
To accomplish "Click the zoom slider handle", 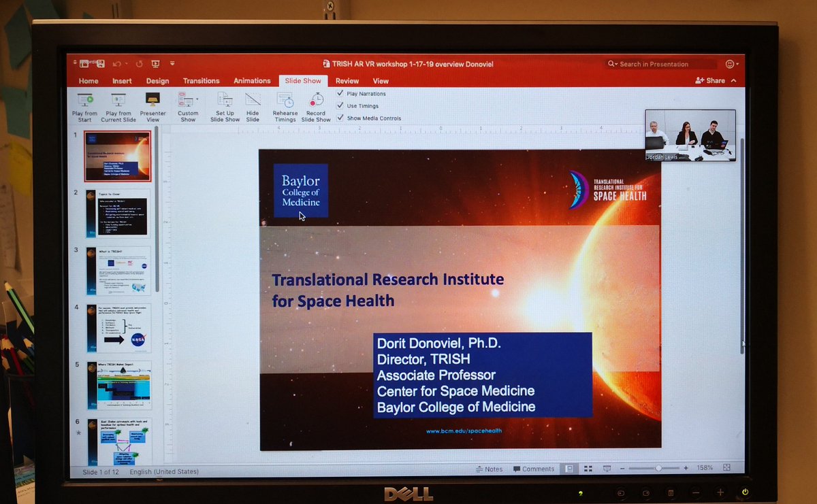I will [x=658, y=469].
